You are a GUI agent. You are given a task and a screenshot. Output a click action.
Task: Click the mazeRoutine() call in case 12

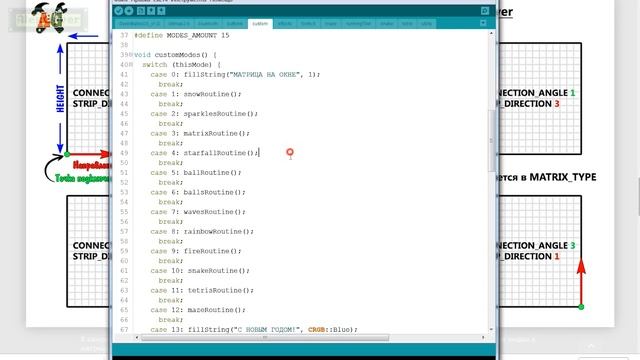[216, 310]
